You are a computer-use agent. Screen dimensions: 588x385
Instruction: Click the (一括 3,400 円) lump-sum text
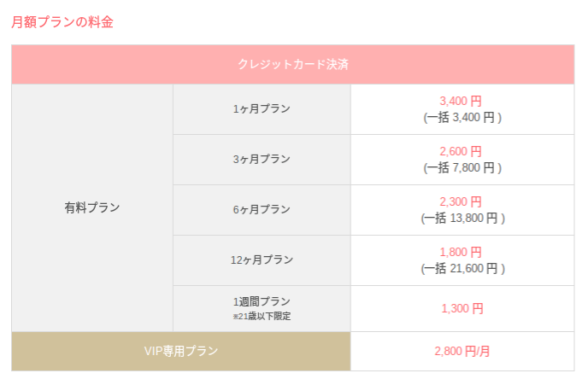coord(462,118)
